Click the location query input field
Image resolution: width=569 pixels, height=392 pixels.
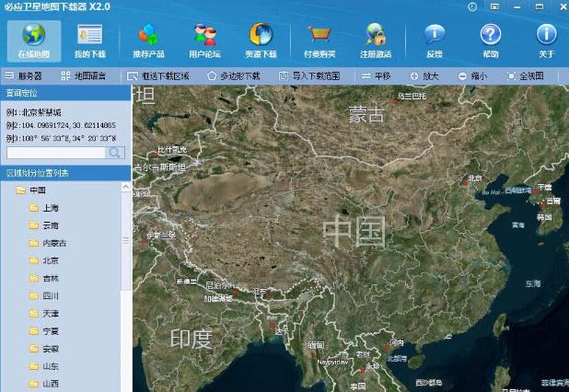point(56,153)
